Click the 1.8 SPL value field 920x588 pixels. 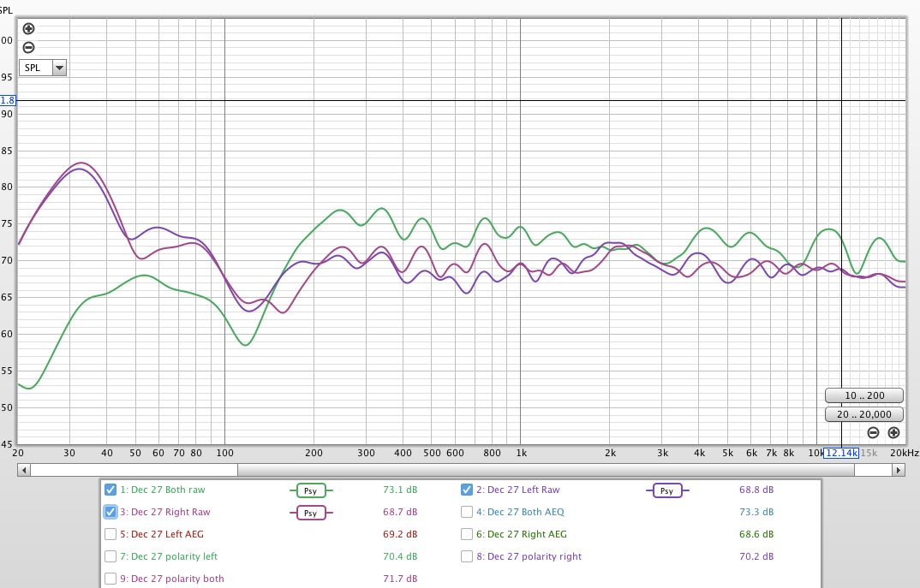tap(8, 100)
